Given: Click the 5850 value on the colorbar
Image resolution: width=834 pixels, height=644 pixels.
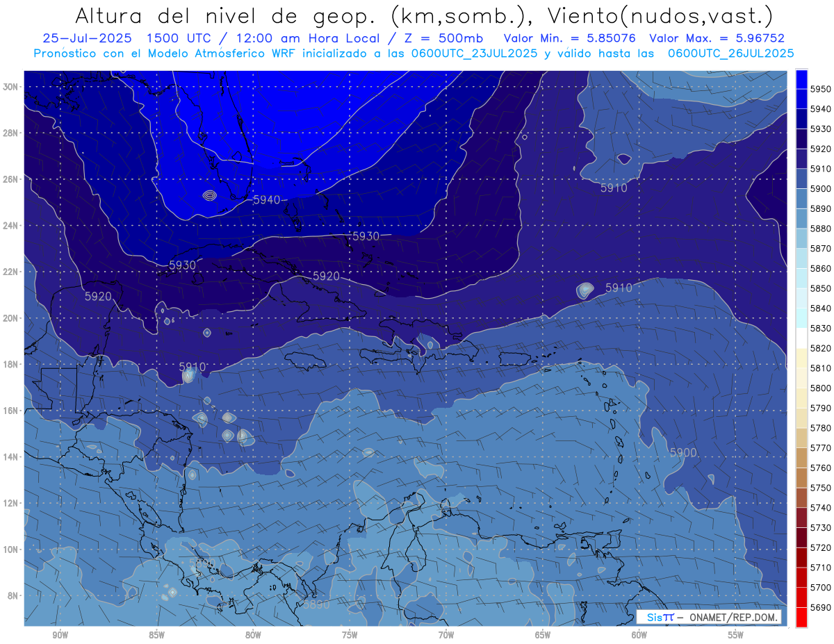Looking at the screenshot, I should tap(821, 288).
